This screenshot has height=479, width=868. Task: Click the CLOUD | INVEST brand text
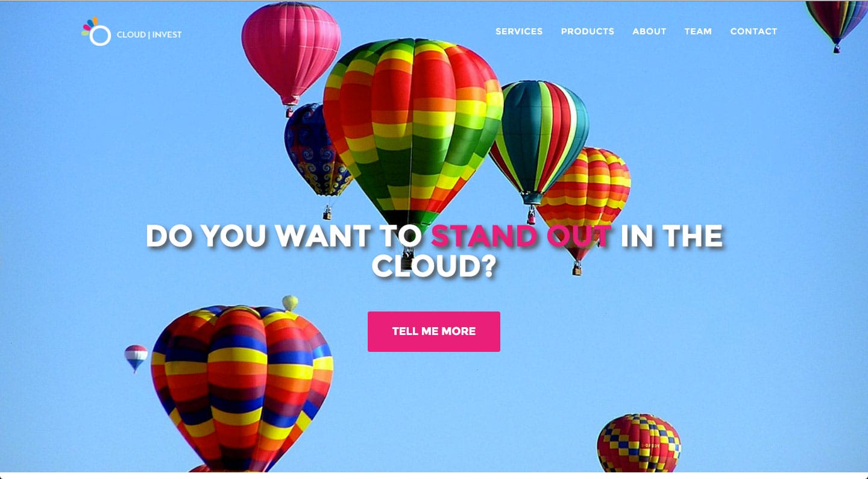coord(149,35)
